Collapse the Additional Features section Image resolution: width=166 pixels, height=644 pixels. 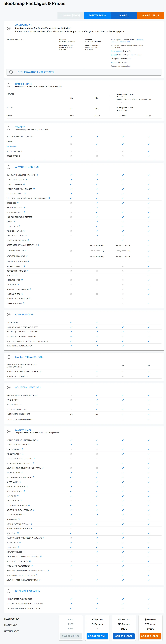pyautogui.click(x=9, y=387)
